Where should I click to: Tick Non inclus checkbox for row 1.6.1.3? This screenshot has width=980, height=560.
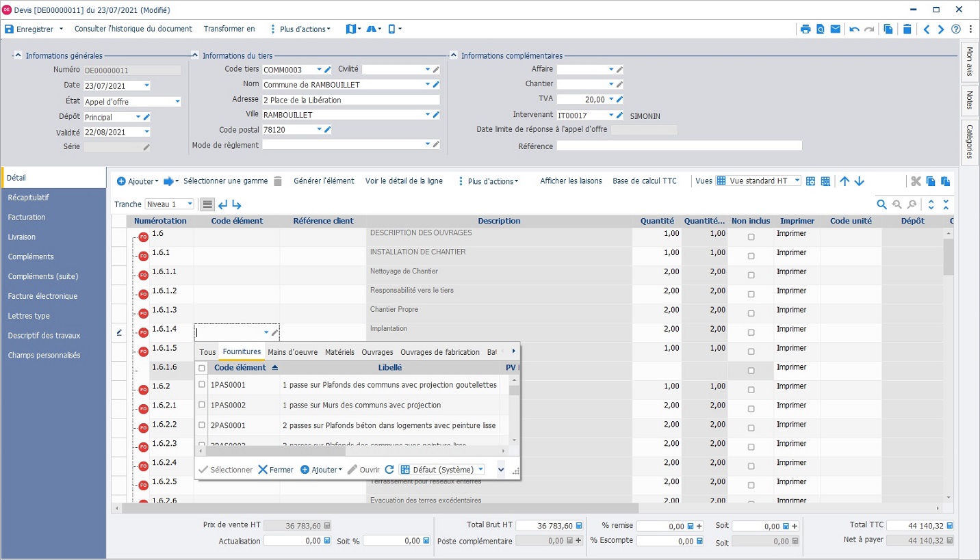pyautogui.click(x=751, y=314)
